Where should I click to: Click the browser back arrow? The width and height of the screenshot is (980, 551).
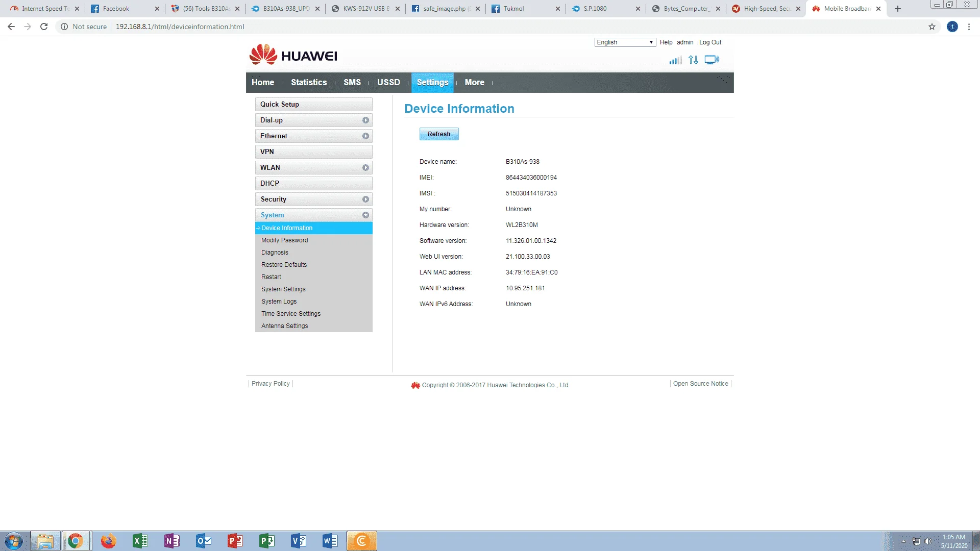(x=11, y=27)
